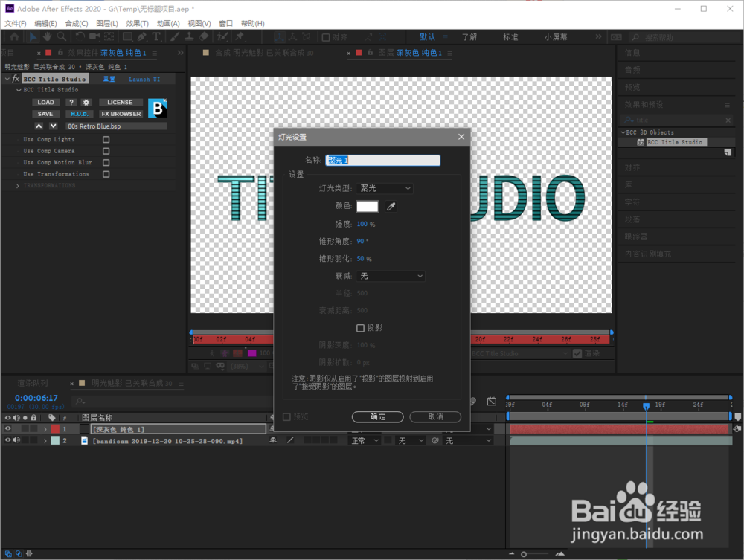Click the red label color of layer 1
The image size is (744, 560).
coord(55,428)
